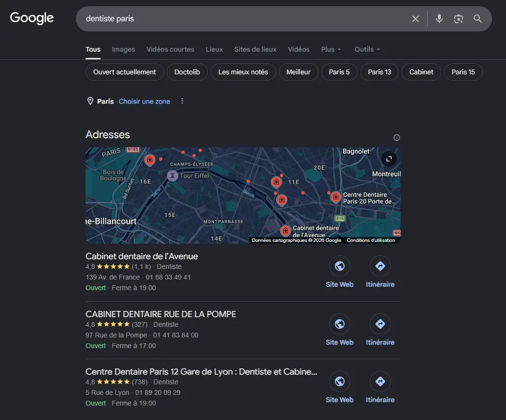This screenshot has width=506, height=420.
Task: Select the Cabinet filter chip
Action: point(421,72)
